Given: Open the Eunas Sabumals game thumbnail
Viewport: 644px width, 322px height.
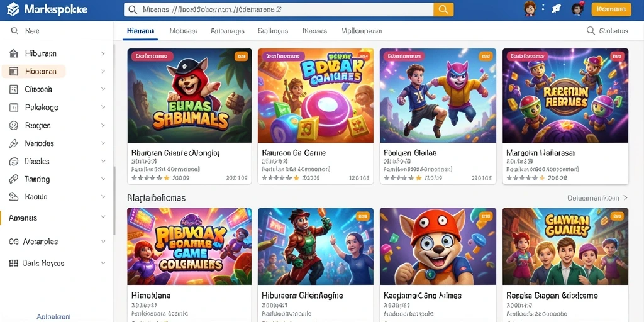Looking at the screenshot, I should pyautogui.click(x=189, y=96).
